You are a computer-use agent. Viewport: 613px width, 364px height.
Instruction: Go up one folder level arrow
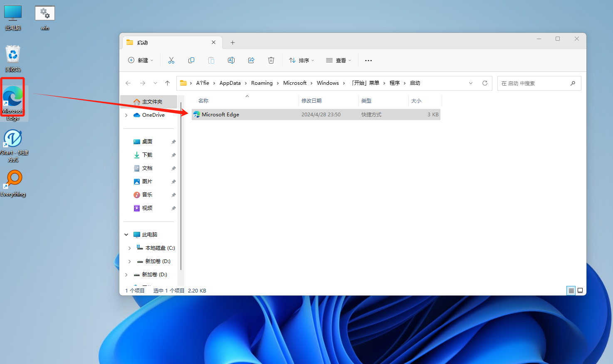(x=168, y=83)
